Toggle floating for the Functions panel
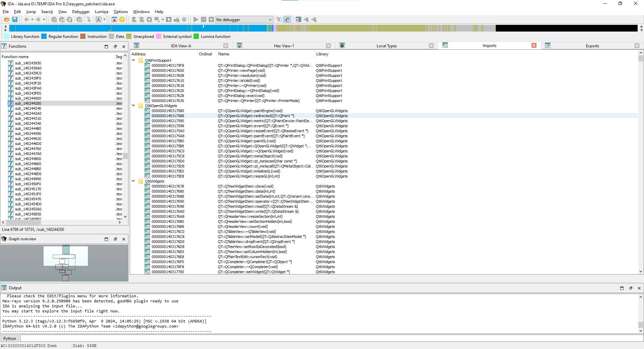644x349 pixels. click(115, 47)
